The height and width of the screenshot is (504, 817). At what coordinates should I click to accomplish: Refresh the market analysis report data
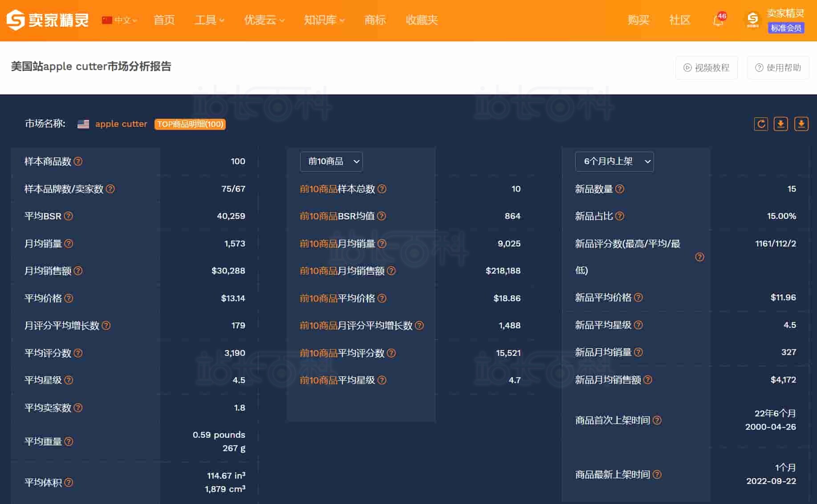(761, 124)
